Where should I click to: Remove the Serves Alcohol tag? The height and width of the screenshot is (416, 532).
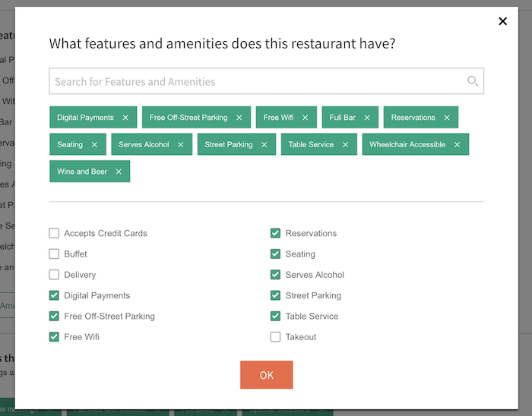click(x=181, y=145)
